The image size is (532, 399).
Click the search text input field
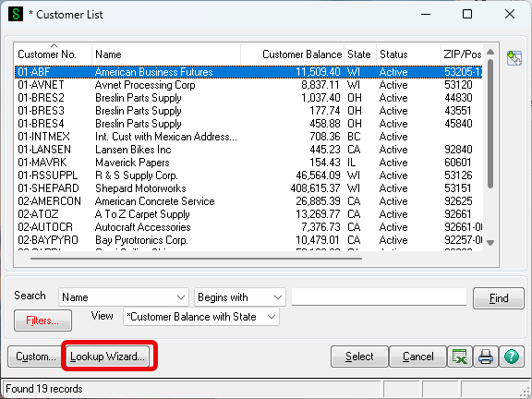click(x=379, y=296)
